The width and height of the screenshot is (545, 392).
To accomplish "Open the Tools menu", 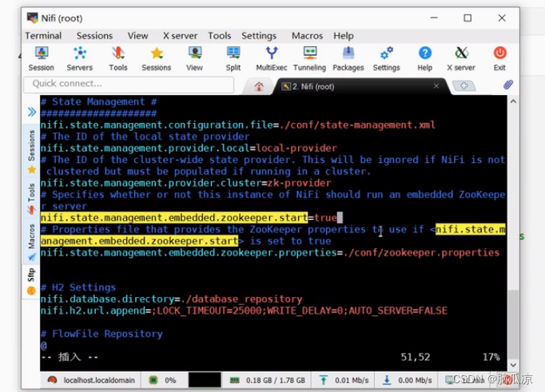I will coord(219,36).
